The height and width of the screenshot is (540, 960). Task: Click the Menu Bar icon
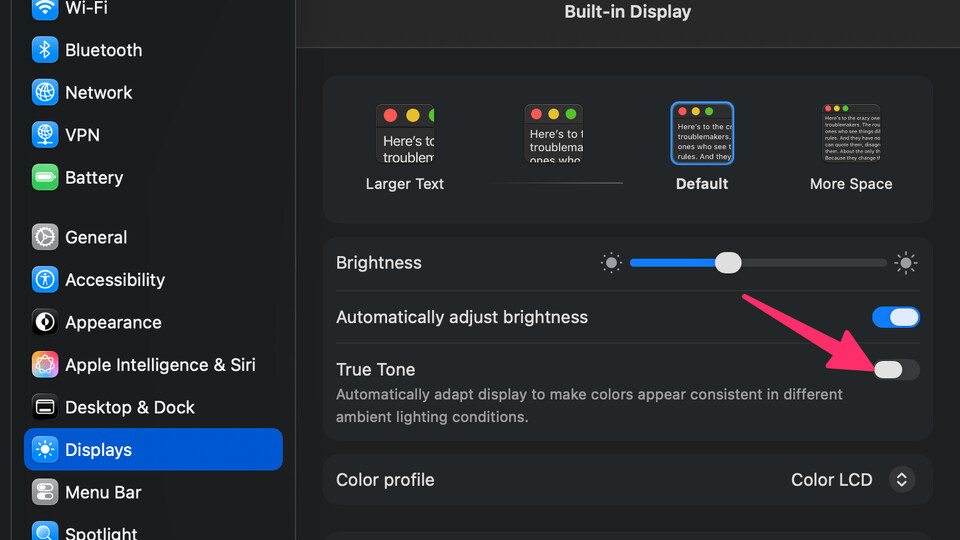click(x=45, y=492)
